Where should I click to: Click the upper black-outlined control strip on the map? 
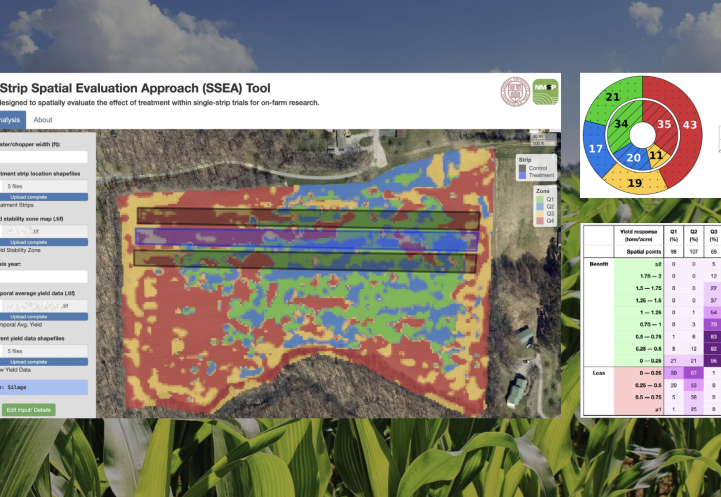pos(308,219)
